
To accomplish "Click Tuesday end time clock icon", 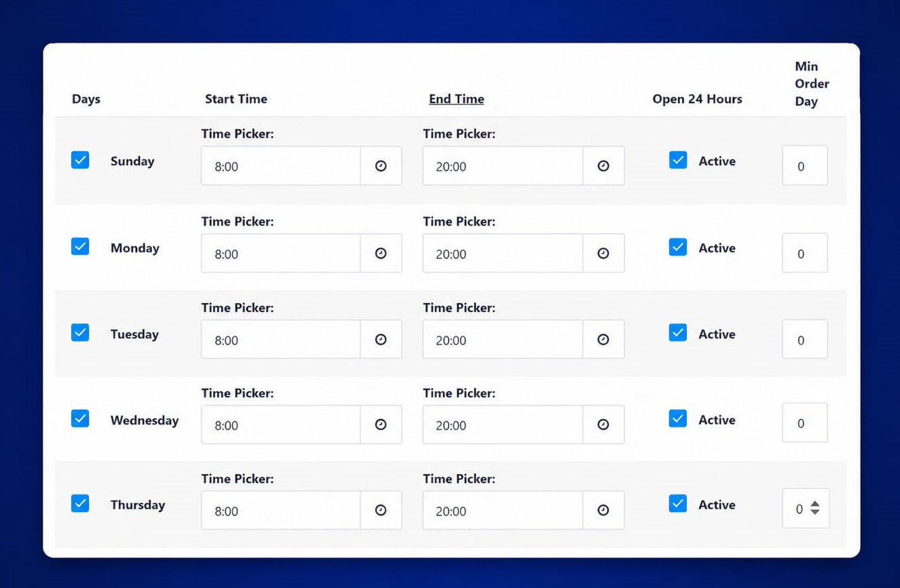I will tap(603, 339).
